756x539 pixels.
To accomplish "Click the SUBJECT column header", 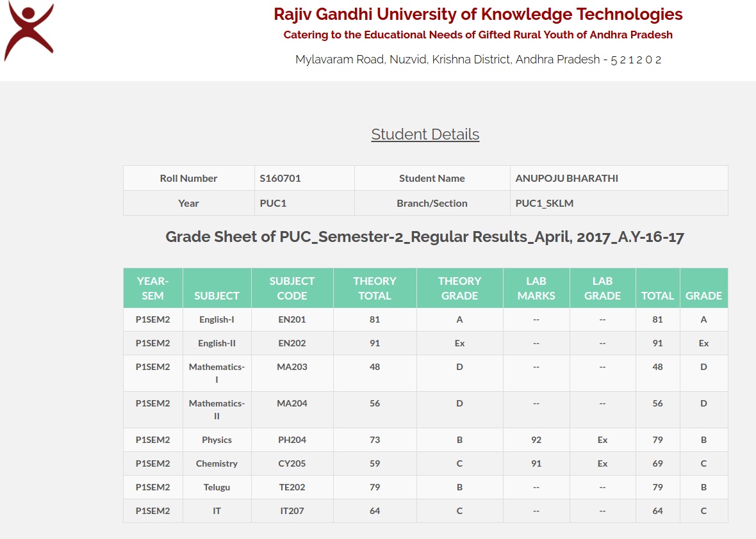I will [217, 288].
